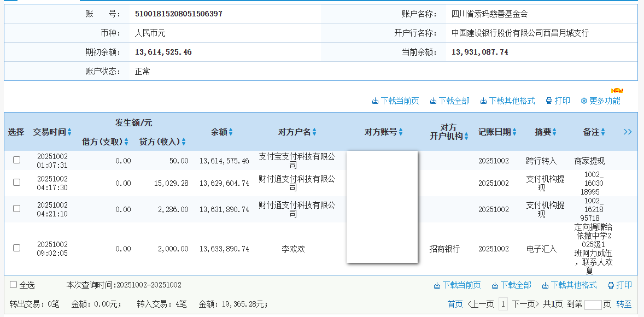
Task: Select the 李欢欢 transaction row checkbox
Action: pos(17,248)
